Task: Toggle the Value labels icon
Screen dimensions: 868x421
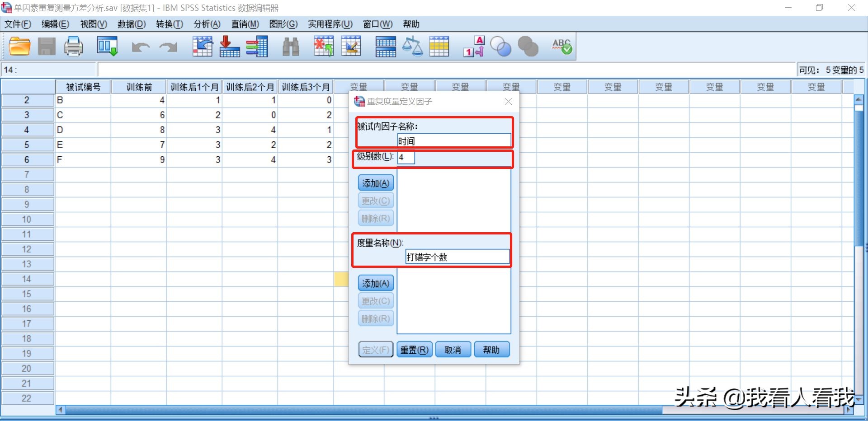Action: [x=474, y=47]
